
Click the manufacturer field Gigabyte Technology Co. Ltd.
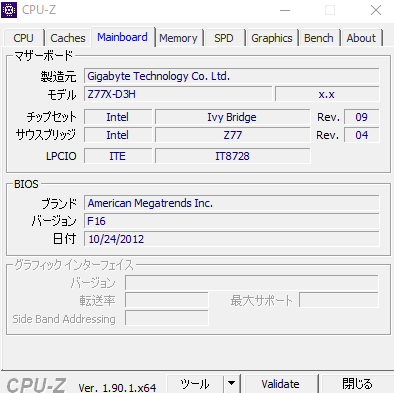pyautogui.click(x=232, y=76)
